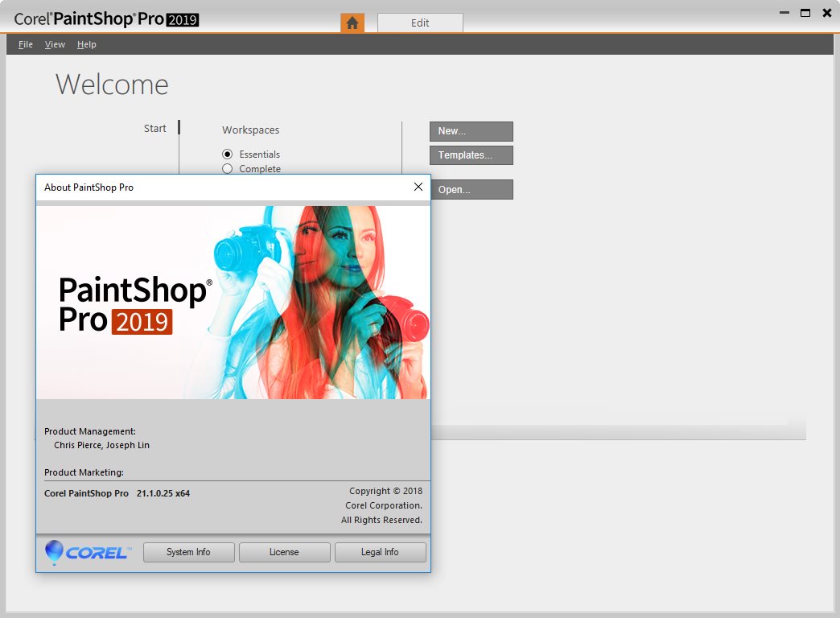Click the Open... button

pyautogui.click(x=471, y=190)
